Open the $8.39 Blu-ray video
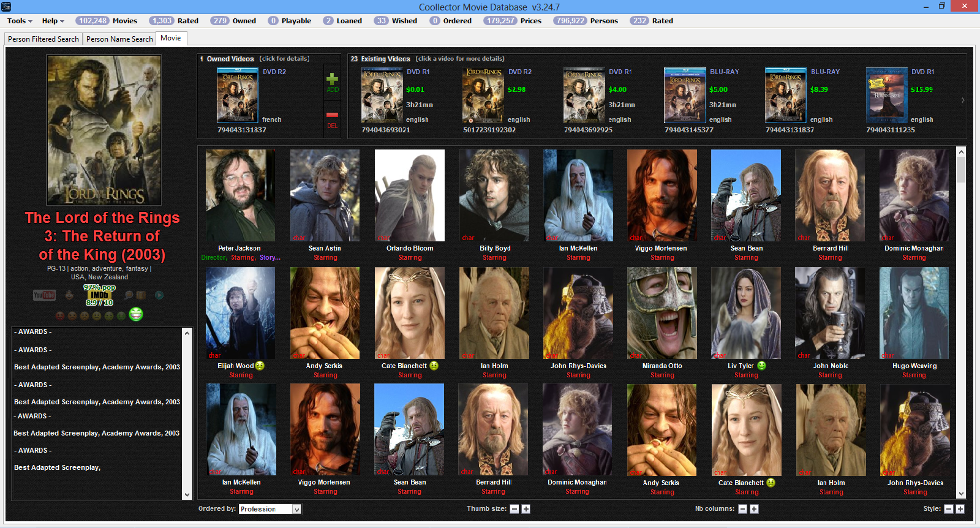Viewport: 980px width, 528px height. 786,96
